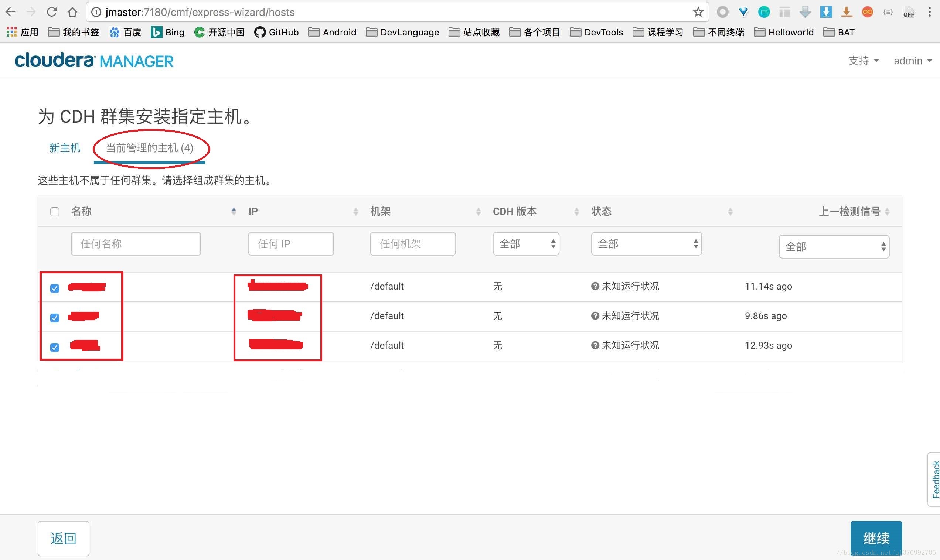
Task: Click the 任何 IP filter field
Action: (291, 244)
